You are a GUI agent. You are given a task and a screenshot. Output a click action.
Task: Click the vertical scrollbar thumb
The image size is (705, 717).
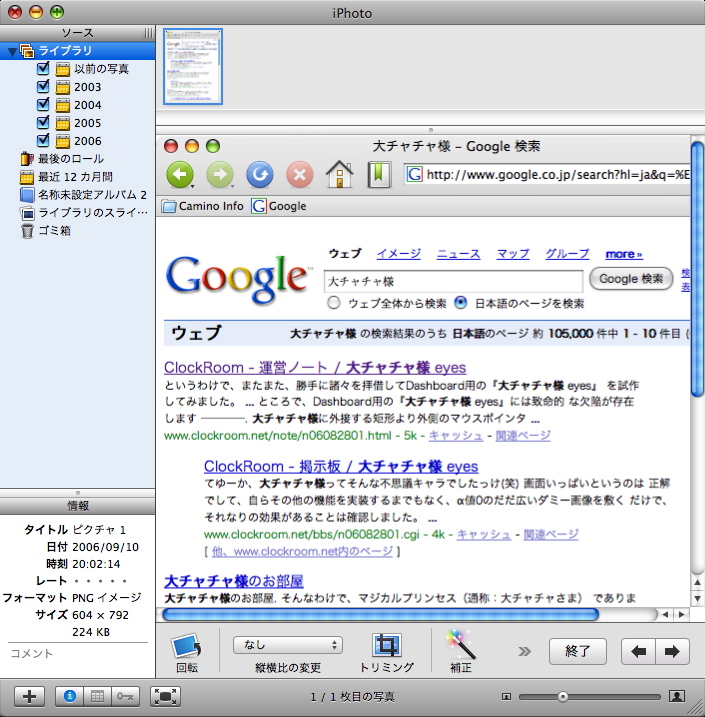697,269
